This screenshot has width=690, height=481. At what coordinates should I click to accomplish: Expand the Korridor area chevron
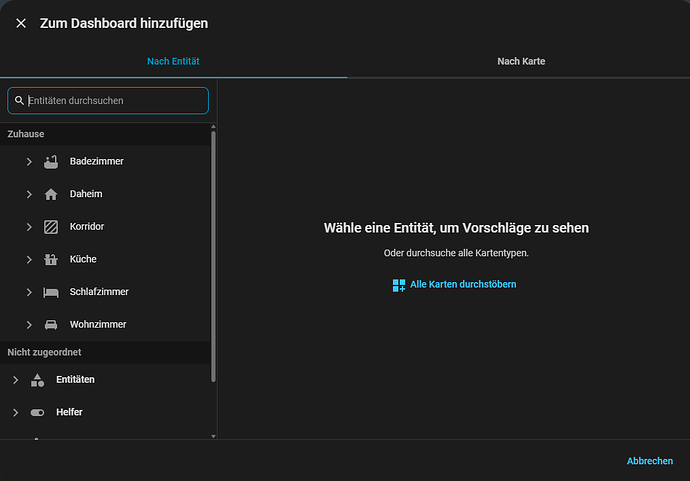click(29, 227)
